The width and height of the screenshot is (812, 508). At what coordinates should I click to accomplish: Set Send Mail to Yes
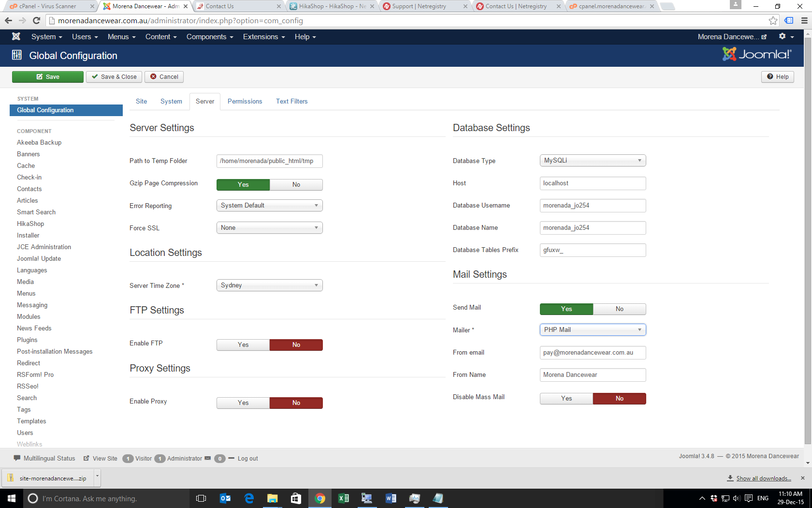point(566,309)
